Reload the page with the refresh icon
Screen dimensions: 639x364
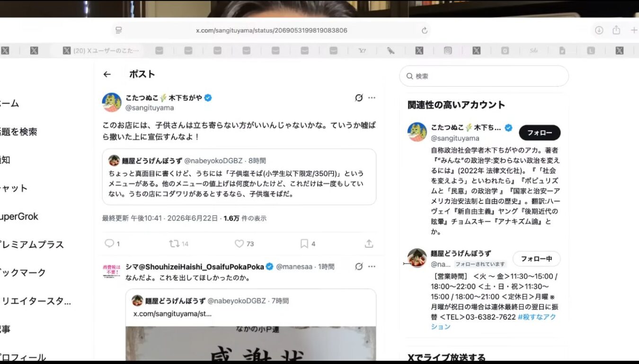425,30
